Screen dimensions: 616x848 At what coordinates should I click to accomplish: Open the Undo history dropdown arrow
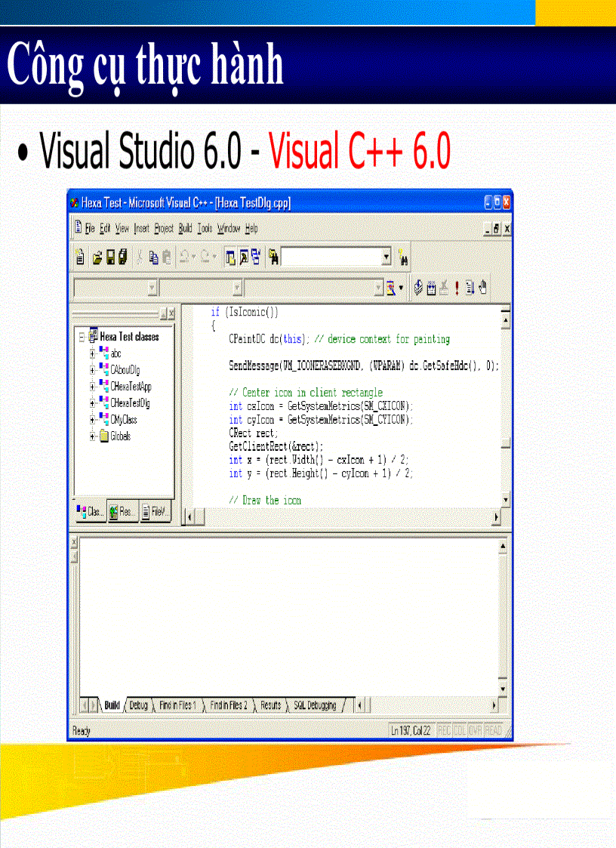(x=193, y=257)
